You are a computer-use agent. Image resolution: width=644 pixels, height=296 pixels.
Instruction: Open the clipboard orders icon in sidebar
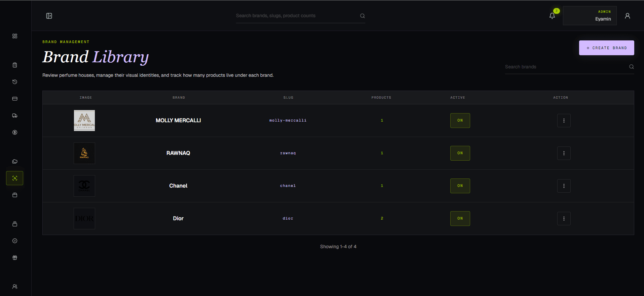coord(15,65)
